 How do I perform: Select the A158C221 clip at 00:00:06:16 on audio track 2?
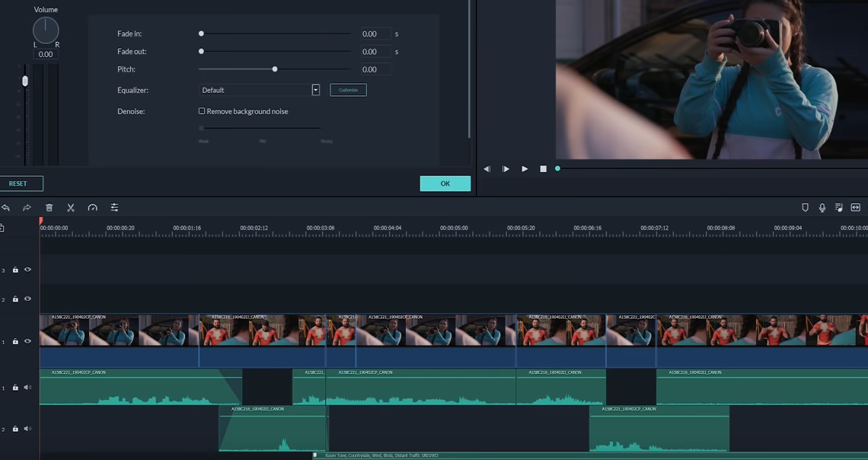[659, 429]
